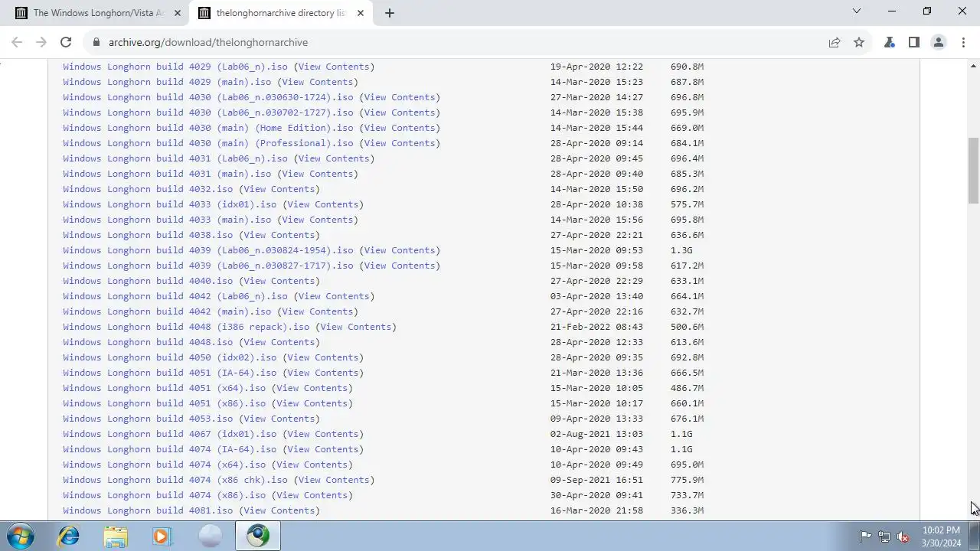Download build 4030 (Lab06_n.030630-1724).iso
The width and height of the screenshot is (980, 551).
click(208, 97)
